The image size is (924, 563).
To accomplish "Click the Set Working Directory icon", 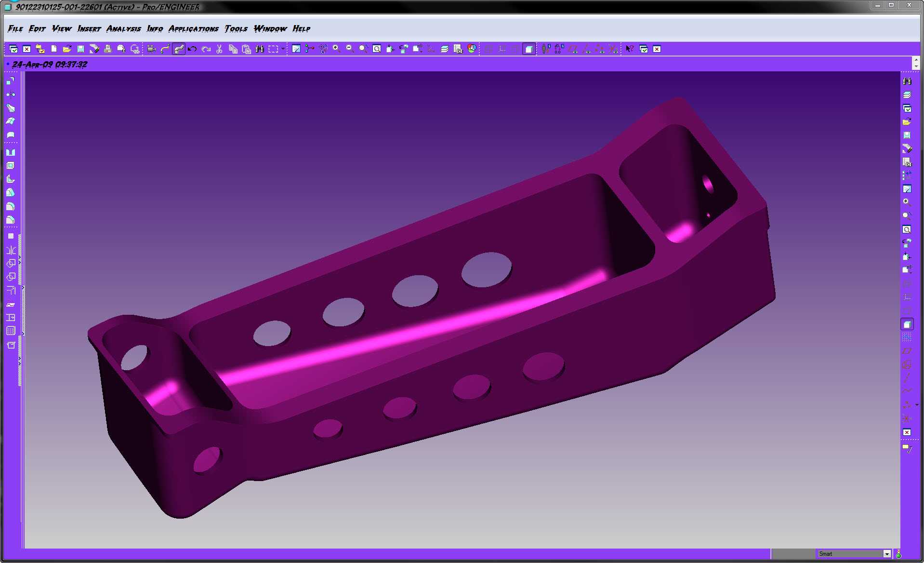I will 40,49.
